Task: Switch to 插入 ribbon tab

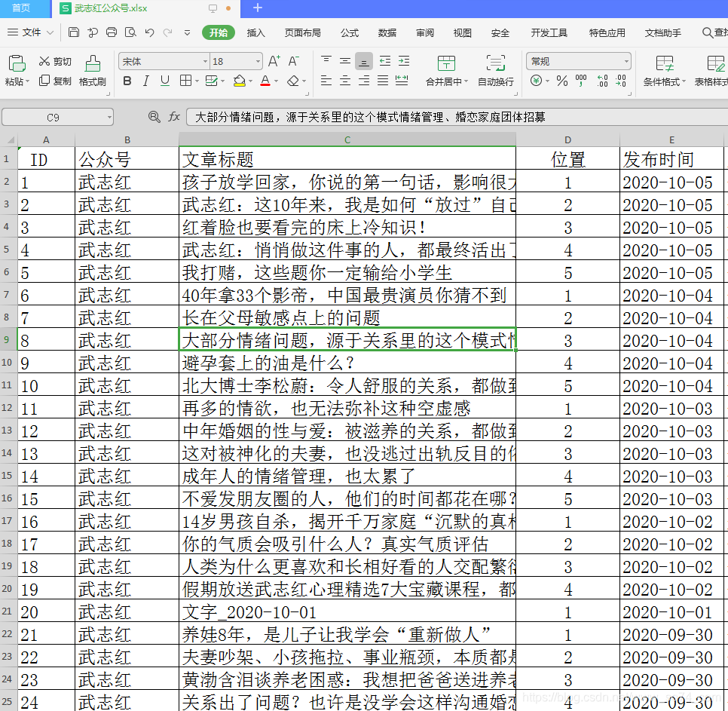Action: [255, 33]
